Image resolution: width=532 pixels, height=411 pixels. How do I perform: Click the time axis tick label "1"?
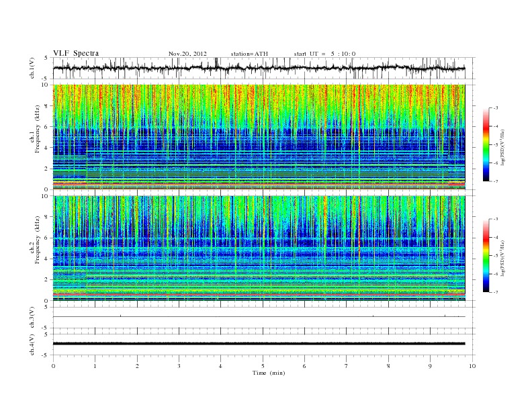point(95,366)
